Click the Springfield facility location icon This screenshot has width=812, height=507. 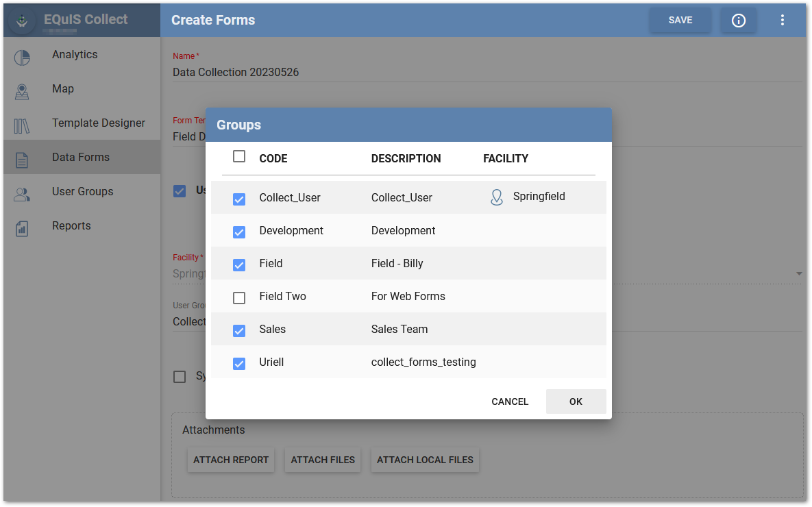tap(497, 197)
